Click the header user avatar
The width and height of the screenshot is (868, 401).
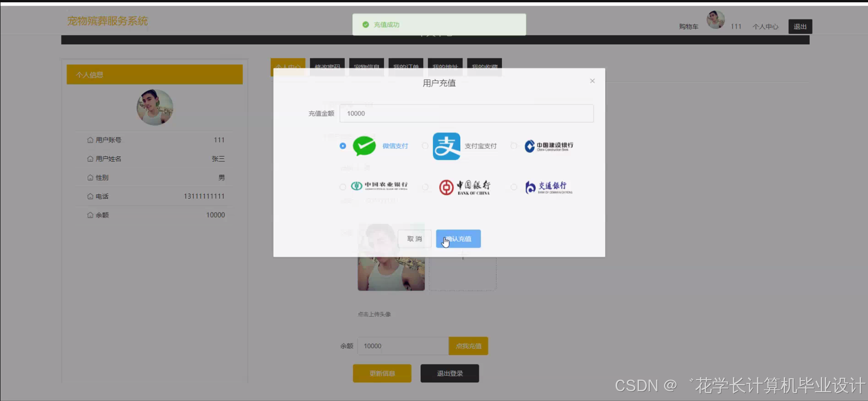(x=716, y=20)
